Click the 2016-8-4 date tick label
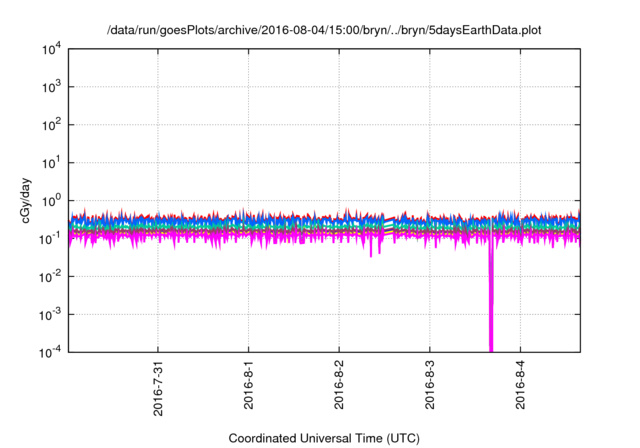Viewport: 640px width, 448px height. (x=520, y=385)
